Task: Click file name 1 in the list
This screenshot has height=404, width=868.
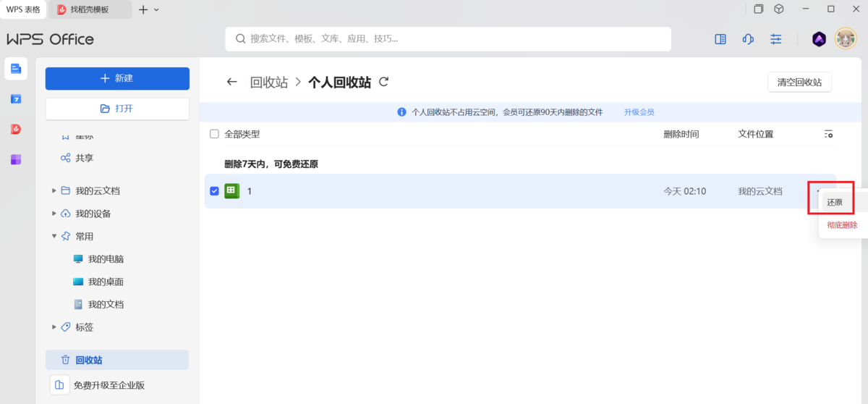Action: tap(250, 191)
